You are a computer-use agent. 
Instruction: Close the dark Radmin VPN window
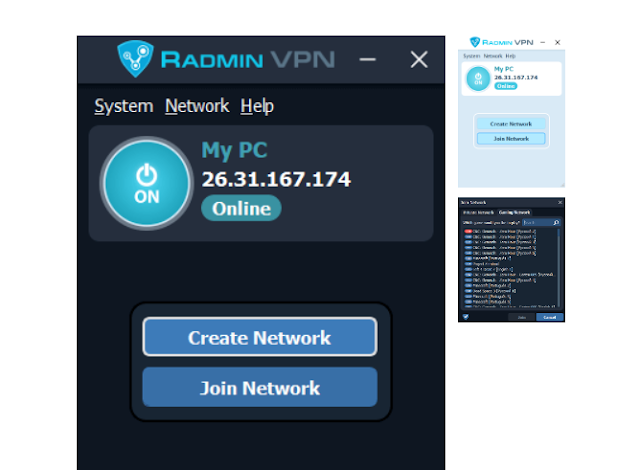(419, 60)
